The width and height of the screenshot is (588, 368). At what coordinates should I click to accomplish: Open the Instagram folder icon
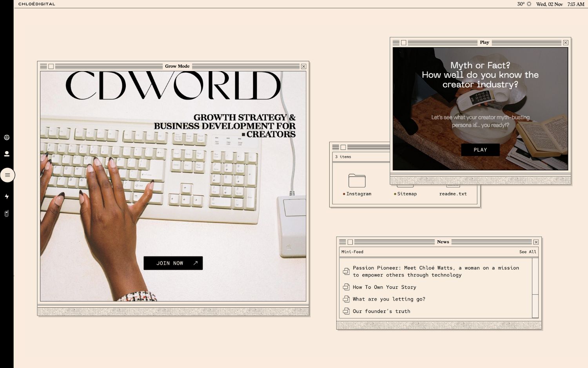(357, 181)
